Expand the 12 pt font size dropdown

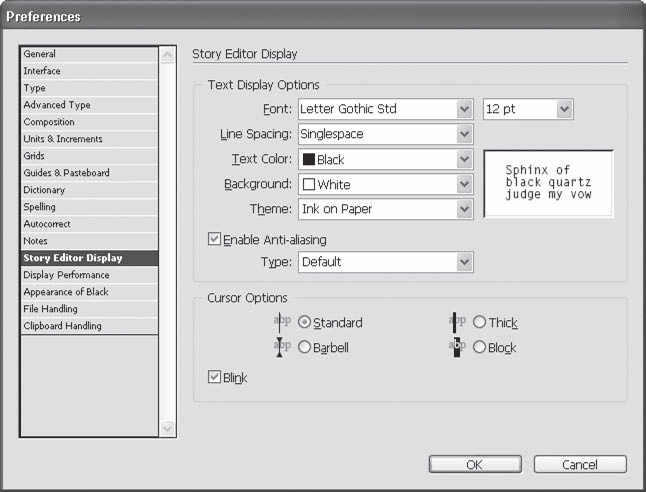(527, 108)
